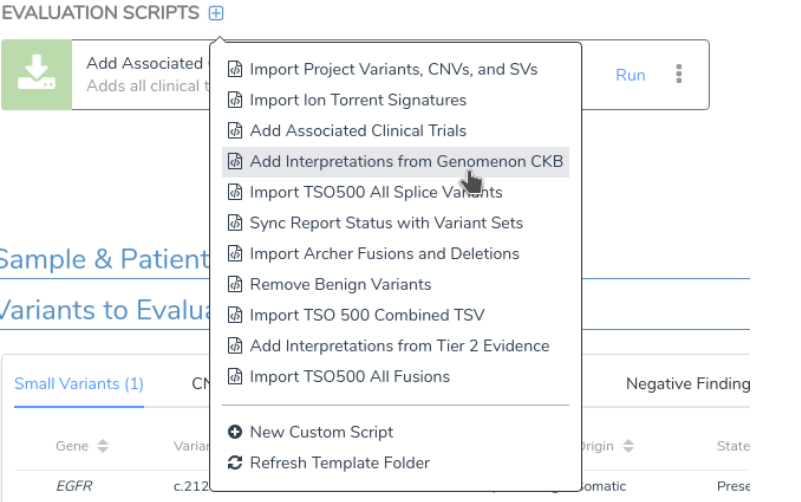The width and height of the screenshot is (801, 502).
Task: Select Import Project Variants, CNVs, and SVs
Action: [393, 69]
